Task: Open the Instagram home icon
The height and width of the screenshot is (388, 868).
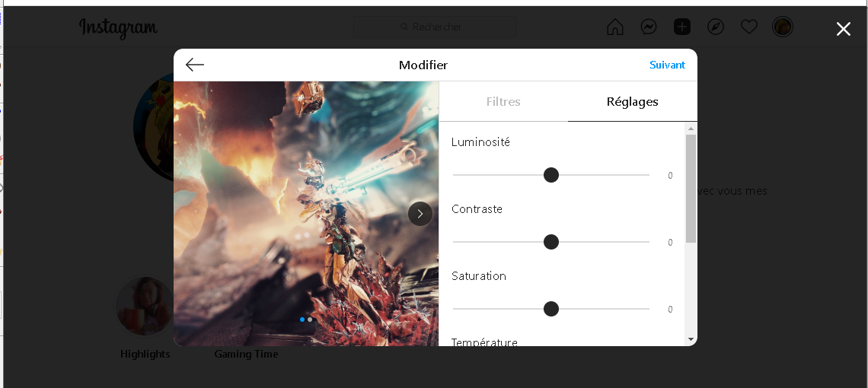Action: [x=615, y=27]
